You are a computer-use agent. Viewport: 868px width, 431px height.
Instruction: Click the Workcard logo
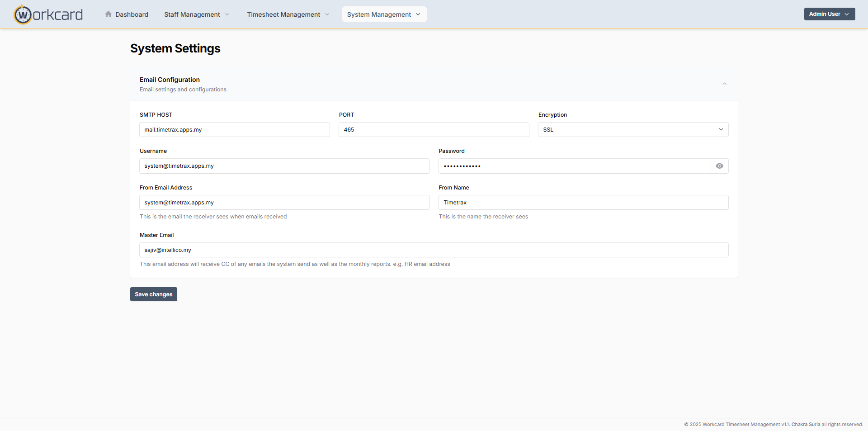pos(48,14)
